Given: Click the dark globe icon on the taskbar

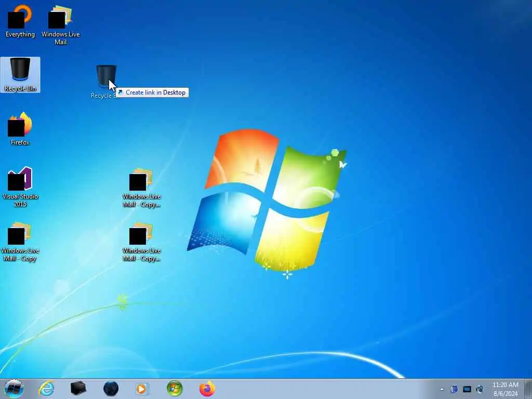Looking at the screenshot, I should (x=111, y=389).
